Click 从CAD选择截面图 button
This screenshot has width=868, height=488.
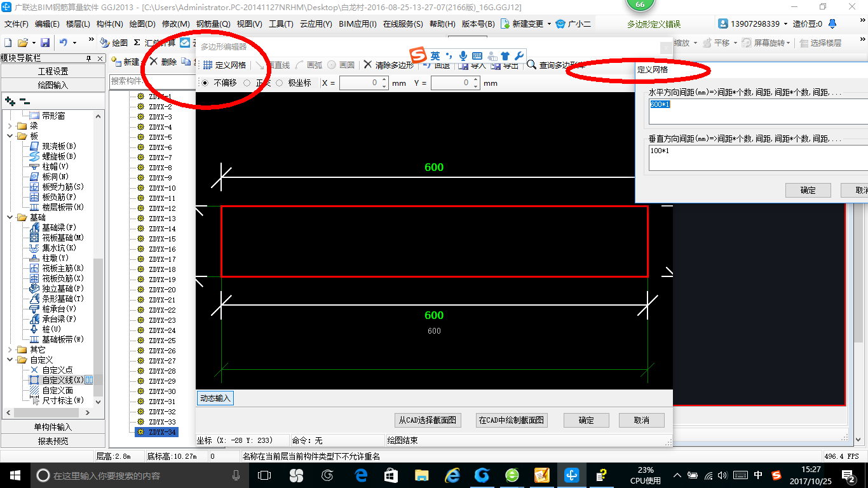[428, 420]
